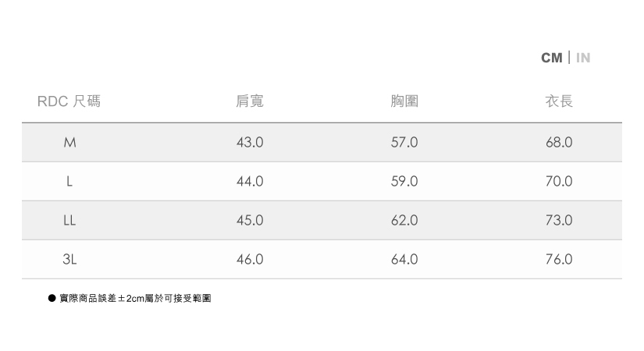The width and height of the screenshot is (644, 351).
Task: Click length value 73.0 for LL
Action: point(559,221)
